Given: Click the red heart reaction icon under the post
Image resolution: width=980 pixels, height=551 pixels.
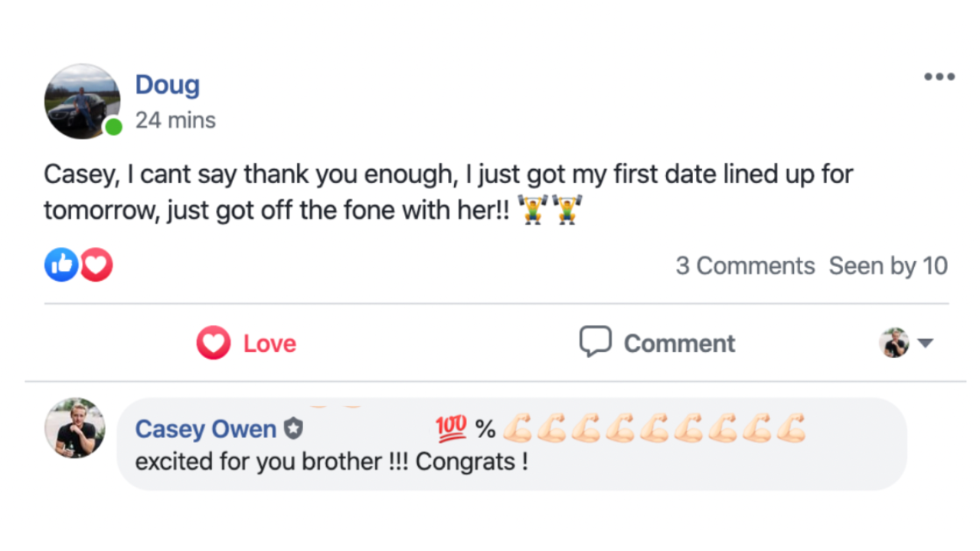Looking at the screenshot, I should [x=96, y=265].
